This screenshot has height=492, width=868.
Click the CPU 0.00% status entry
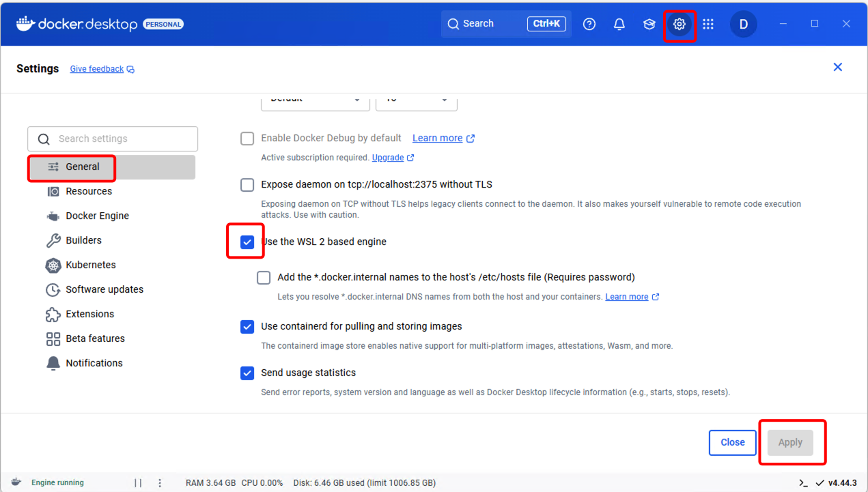click(262, 483)
